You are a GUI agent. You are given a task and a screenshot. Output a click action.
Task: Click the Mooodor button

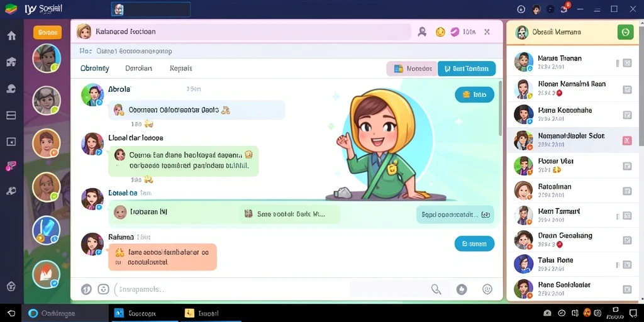pyautogui.click(x=412, y=69)
